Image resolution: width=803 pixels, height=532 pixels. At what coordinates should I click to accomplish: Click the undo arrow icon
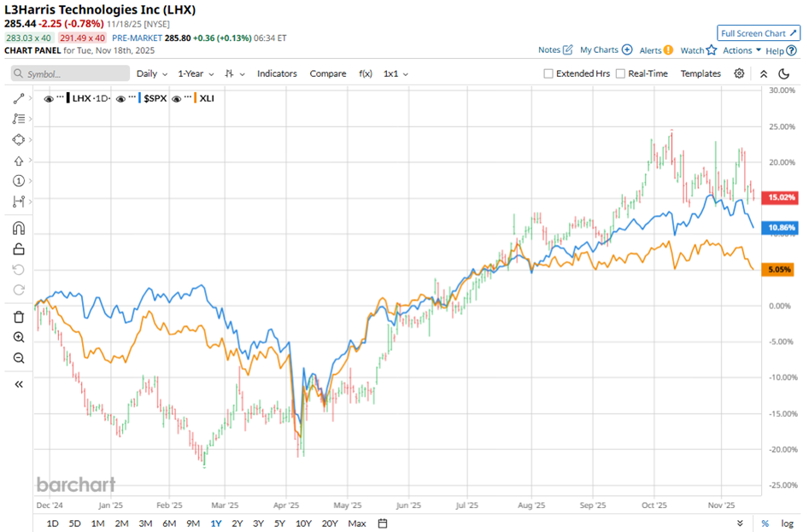point(19,270)
